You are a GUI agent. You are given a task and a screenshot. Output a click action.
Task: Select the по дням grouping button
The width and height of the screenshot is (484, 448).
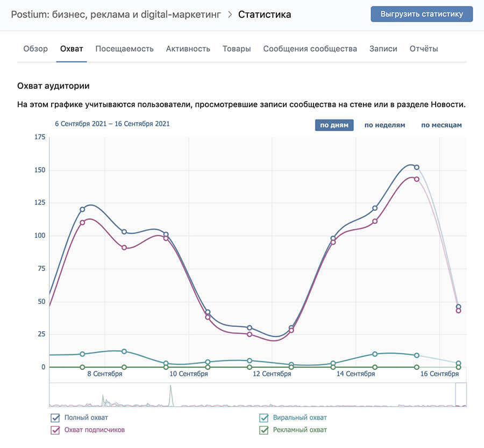[x=334, y=125]
